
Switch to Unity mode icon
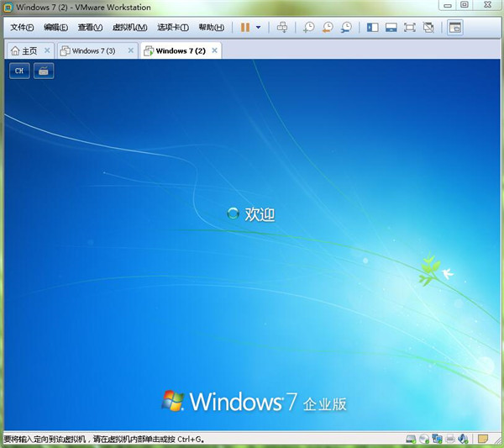(428, 28)
